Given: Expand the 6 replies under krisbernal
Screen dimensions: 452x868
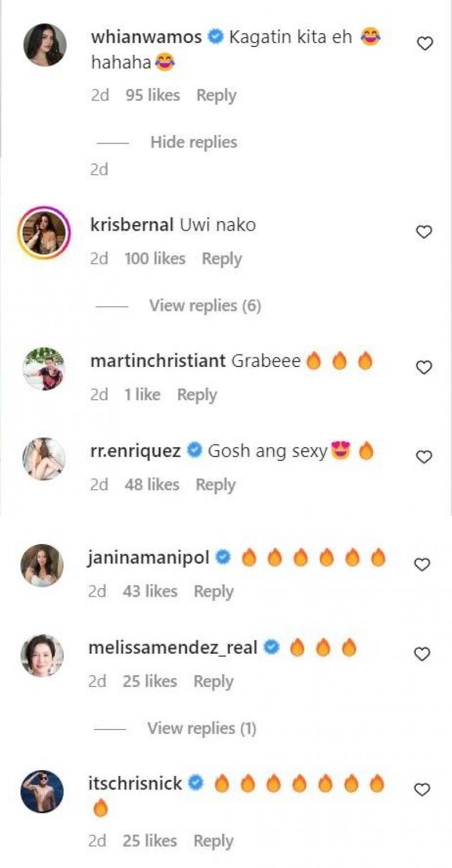Looking at the screenshot, I should pos(205,306).
